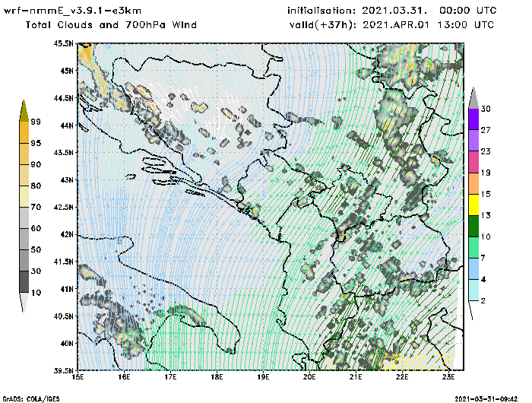532x403 pixels.
Task: Click the '13:00 UTC' valid time
Action: click(x=465, y=25)
